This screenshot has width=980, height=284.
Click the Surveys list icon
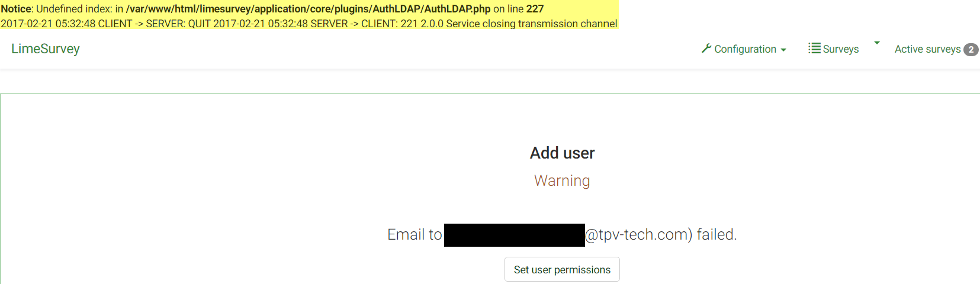[814, 49]
